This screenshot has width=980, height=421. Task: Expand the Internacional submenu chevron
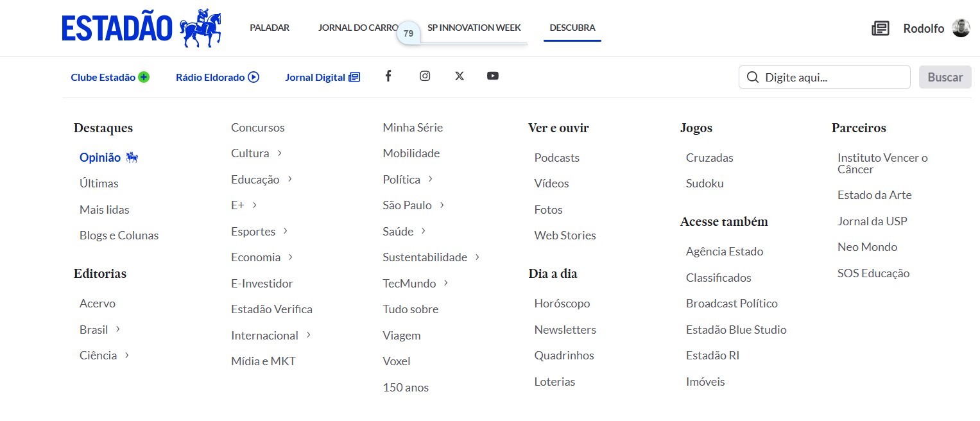pyautogui.click(x=309, y=335)
